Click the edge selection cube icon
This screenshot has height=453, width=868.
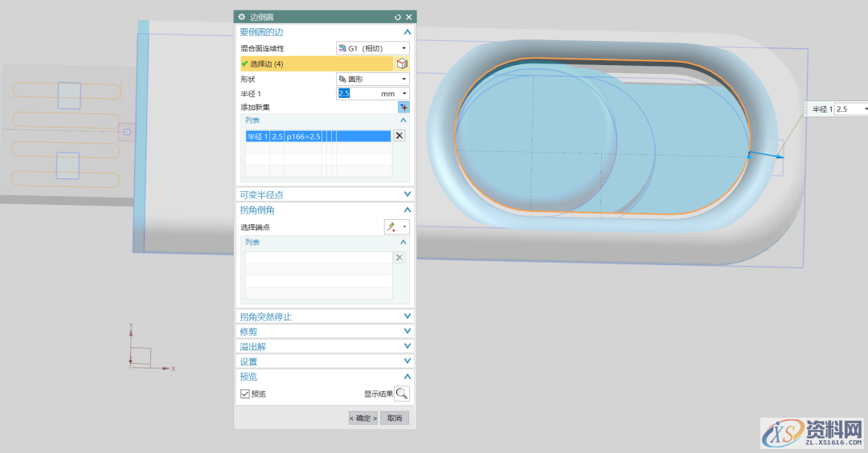pyautogui.click(x=402, y=63)
